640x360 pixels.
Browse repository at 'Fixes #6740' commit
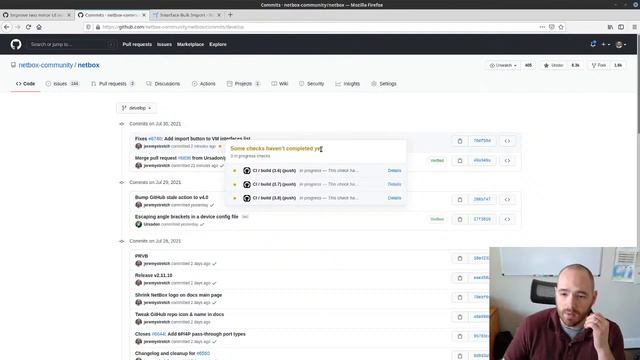(507, 141)
